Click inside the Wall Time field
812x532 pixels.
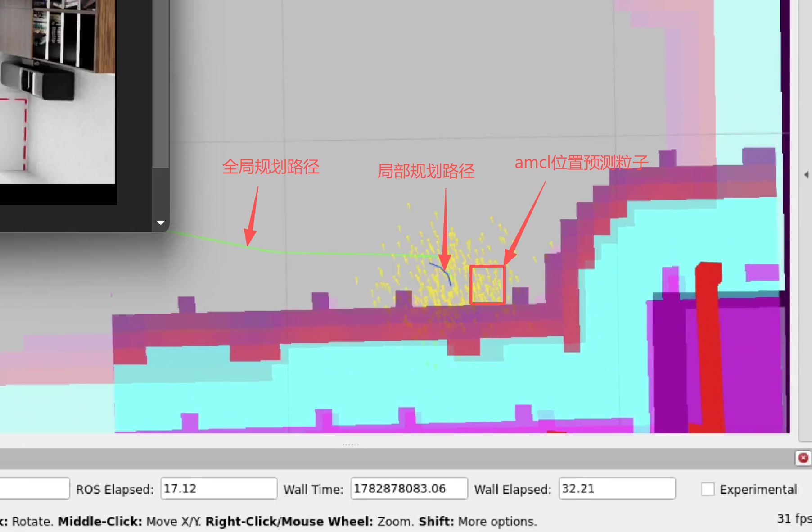pyautogui.click(x=409, y=488)
